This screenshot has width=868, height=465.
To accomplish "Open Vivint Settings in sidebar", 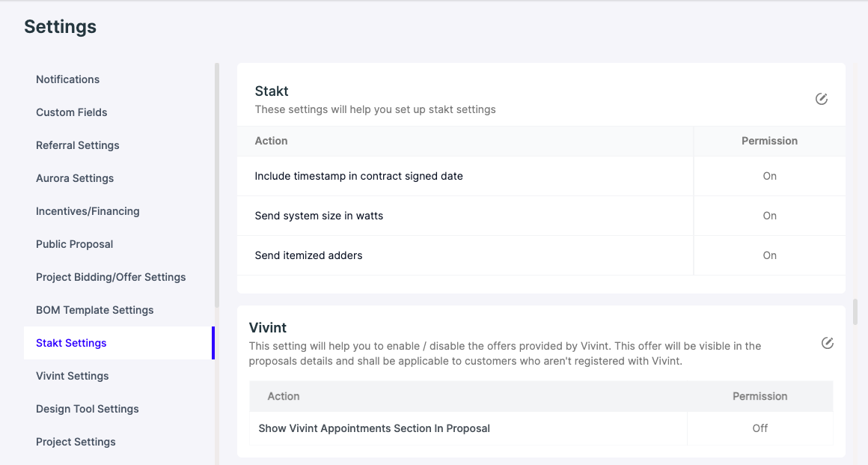I will pos(72,376).
